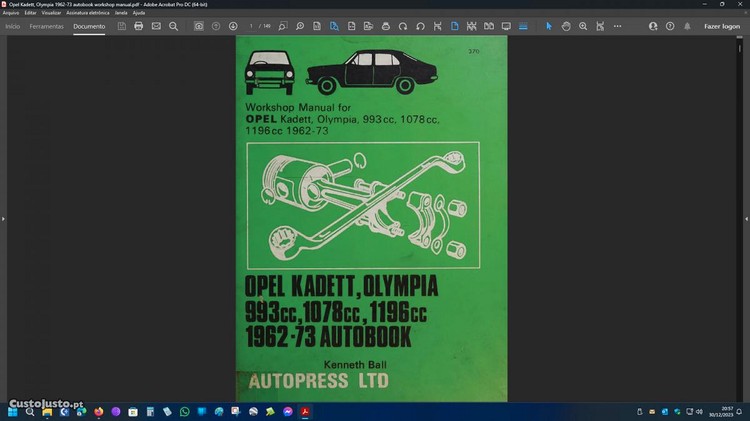Switch to the Início tab
The image size is (750, 421).
point(13,26)
